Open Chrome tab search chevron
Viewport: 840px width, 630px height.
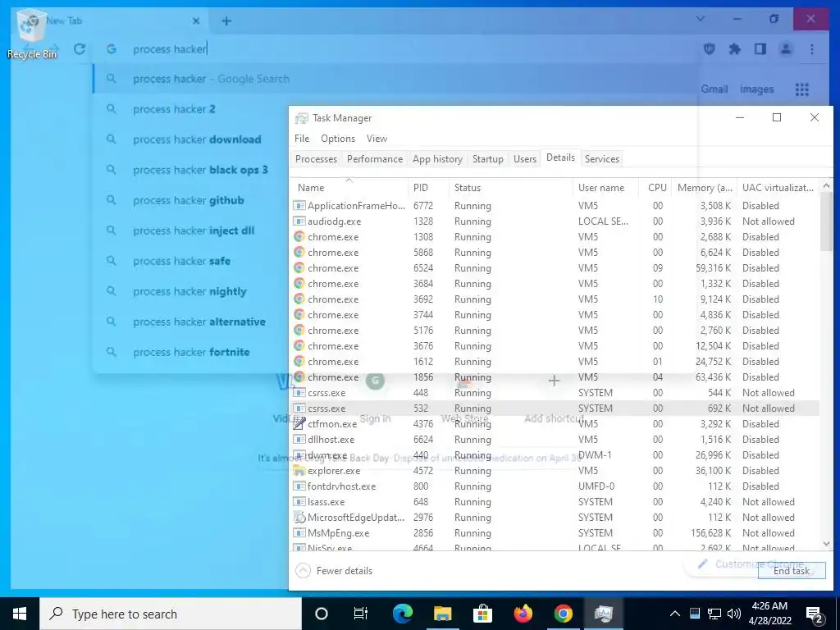coord(701,19)
